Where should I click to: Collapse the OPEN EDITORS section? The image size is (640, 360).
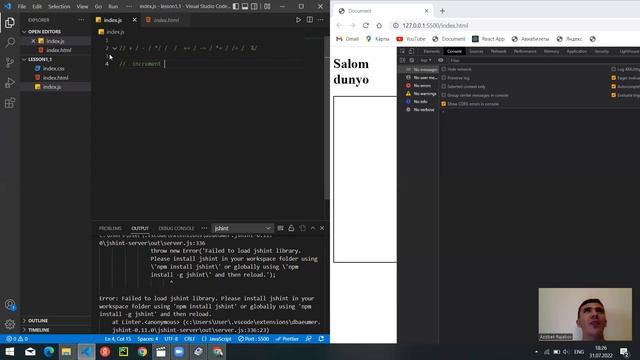56,31
